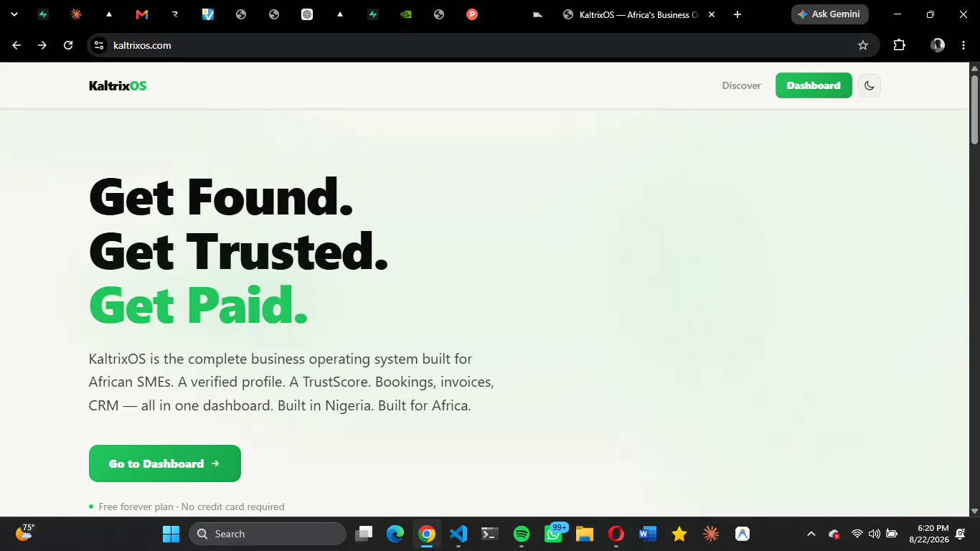Screen dimensions: 980x551
Task: Open Task View from the taskbar
Action: click(365, 534)
